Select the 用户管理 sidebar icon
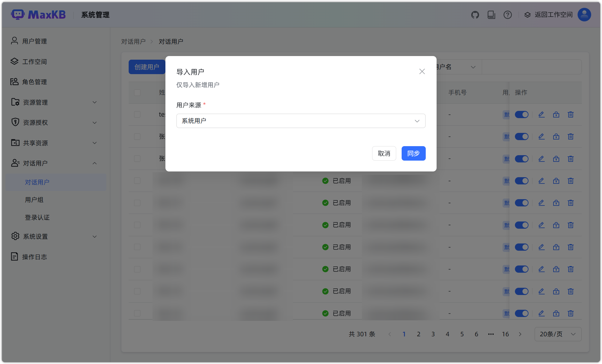 coord(14,41)
